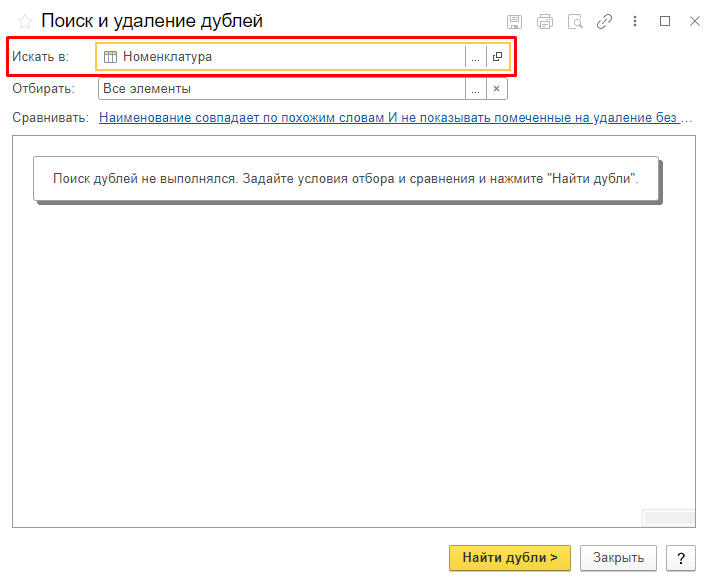The height and width of the screenshot is (583, 716).
Task: Click open-in-window icon in Искать в field
Action: click(497, 57)
